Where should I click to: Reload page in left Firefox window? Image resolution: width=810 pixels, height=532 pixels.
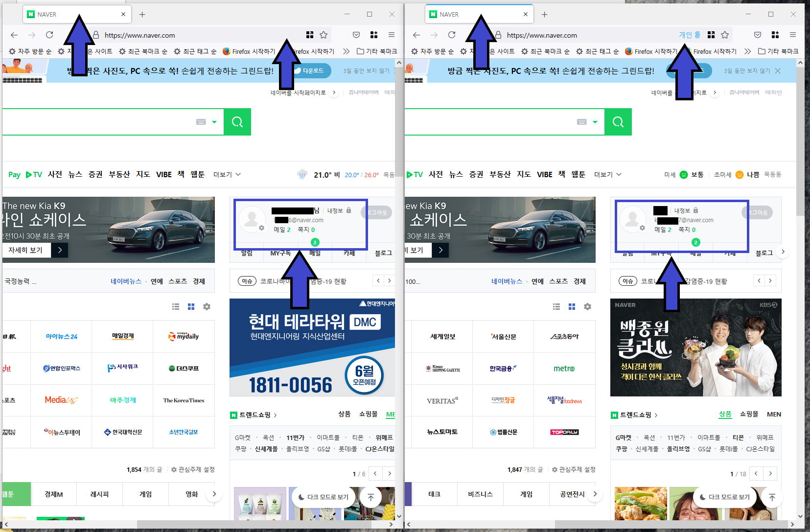click(49, 35)
